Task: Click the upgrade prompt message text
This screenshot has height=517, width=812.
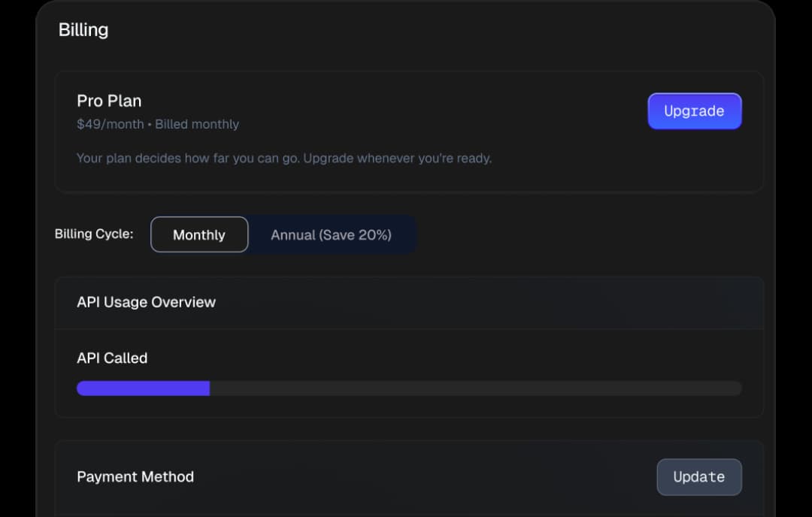Action: coord(284,158)
